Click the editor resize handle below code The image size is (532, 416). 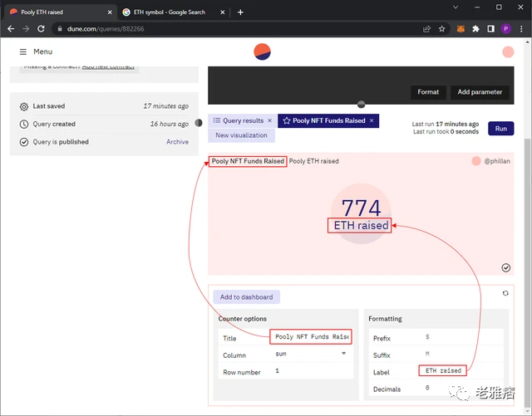tap(361, 105)
